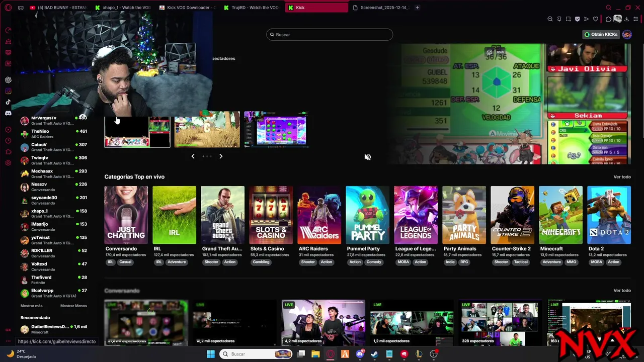Open the League of Legends category
The height and width of the screenshot is (362, 644).
(416, 215)
